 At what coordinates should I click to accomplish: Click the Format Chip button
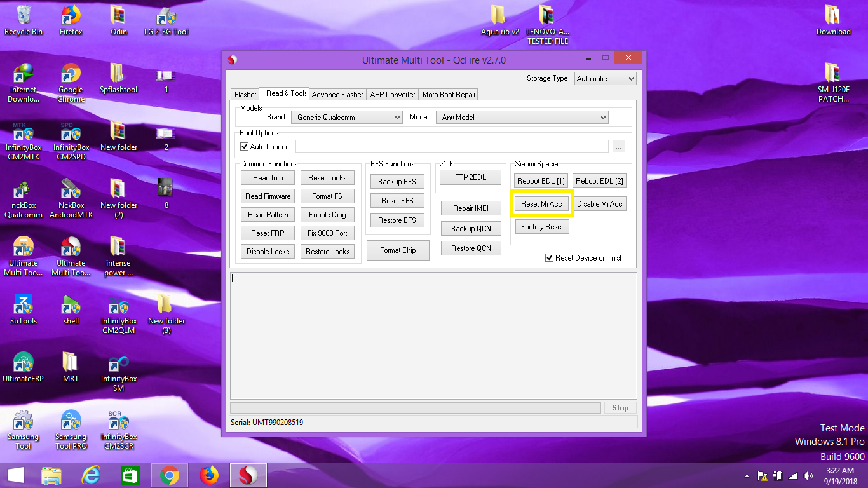tap(398, 250)
